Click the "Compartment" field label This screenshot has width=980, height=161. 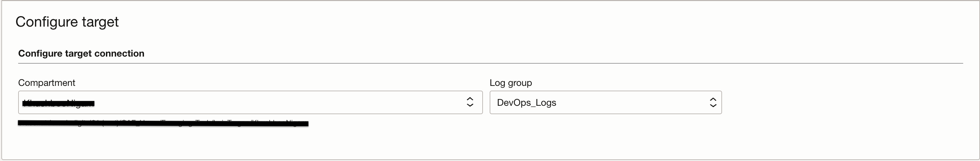pos(46,83)
